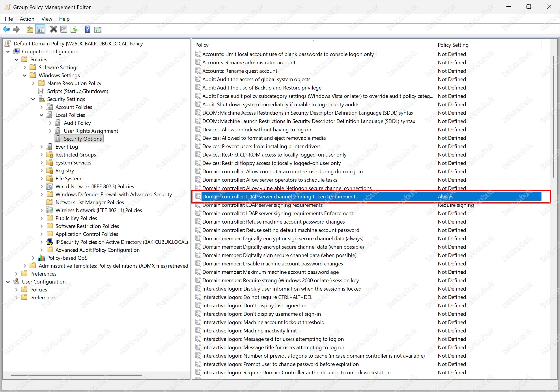This screenshot has width=560, height=392.
Task: Open the Action menu
Action: click(27, 19)
